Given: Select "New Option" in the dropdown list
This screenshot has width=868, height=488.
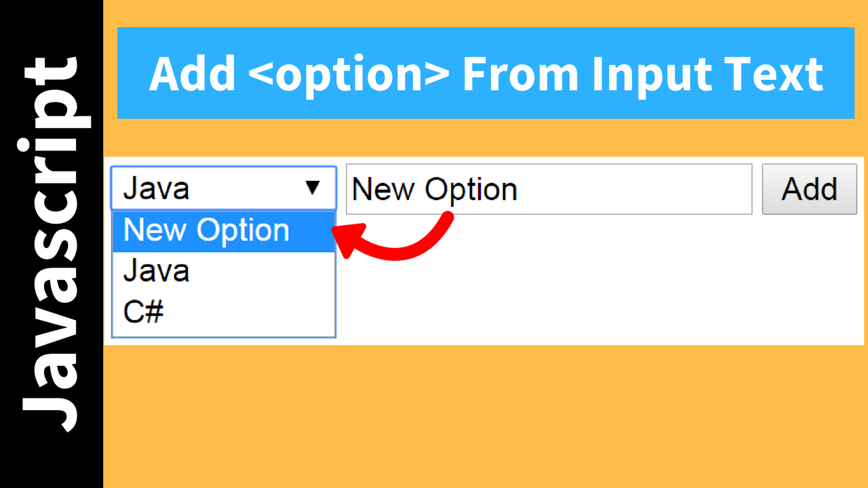Looking at the screenshot, I should click(207, 231).
